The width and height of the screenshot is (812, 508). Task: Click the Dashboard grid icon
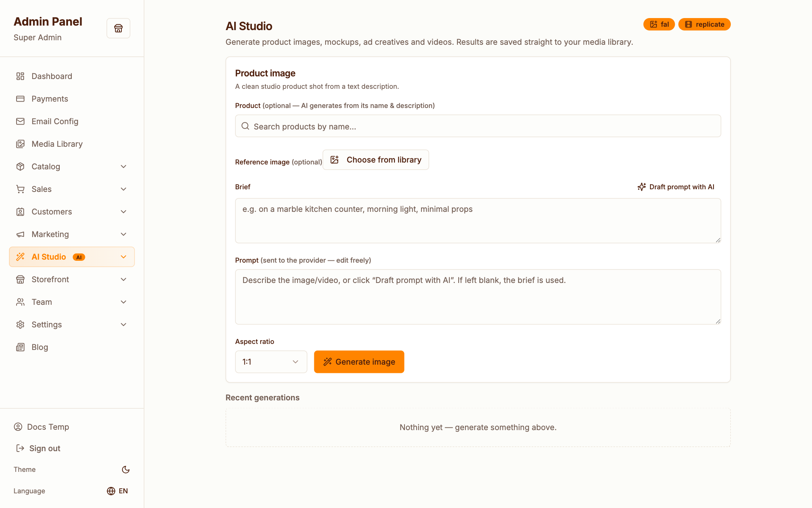click(20, 76)
